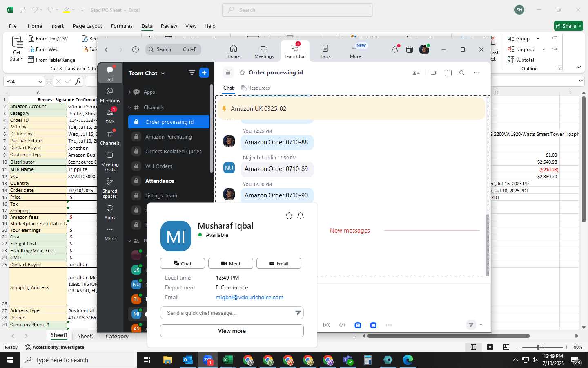
Task: Open message toolbar more options ellipsis
Action: pos(389,325)
